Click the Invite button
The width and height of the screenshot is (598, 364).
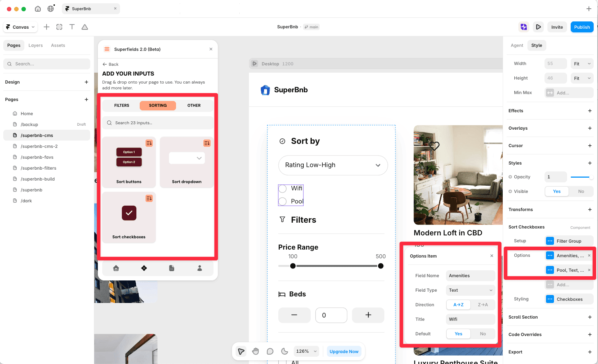(x=557, y=27)
